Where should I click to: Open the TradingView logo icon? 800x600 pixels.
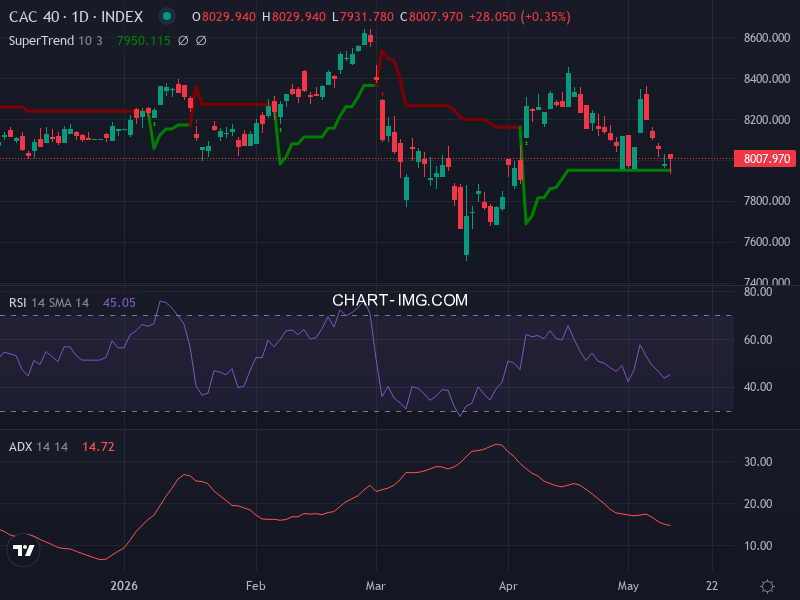23,550
